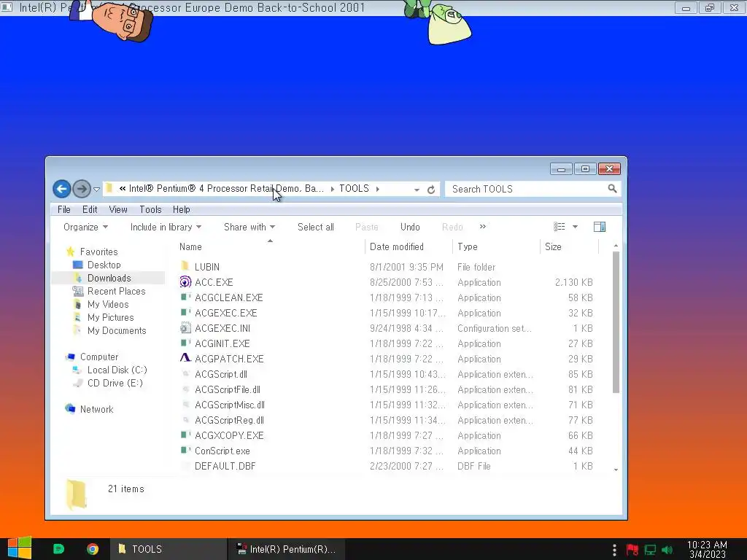
Task: Click the red flag tray icon
Action: [x=632, y=550]
